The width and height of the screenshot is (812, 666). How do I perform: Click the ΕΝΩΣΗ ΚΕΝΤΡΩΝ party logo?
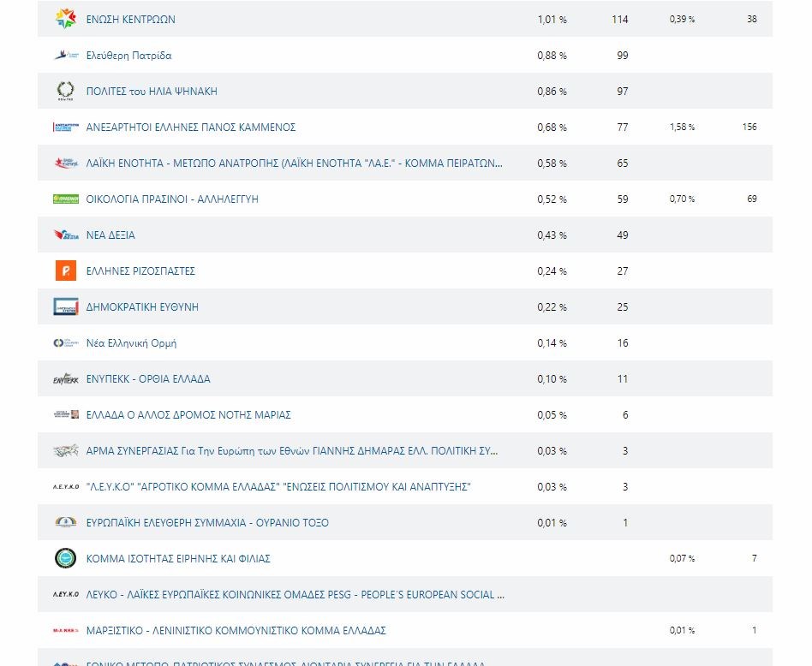[x=66, y=19]
